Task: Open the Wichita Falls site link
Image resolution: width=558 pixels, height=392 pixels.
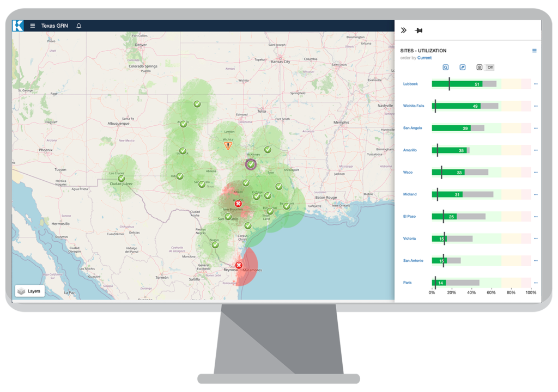Action: pyautogui.click(x=414, y=106)
